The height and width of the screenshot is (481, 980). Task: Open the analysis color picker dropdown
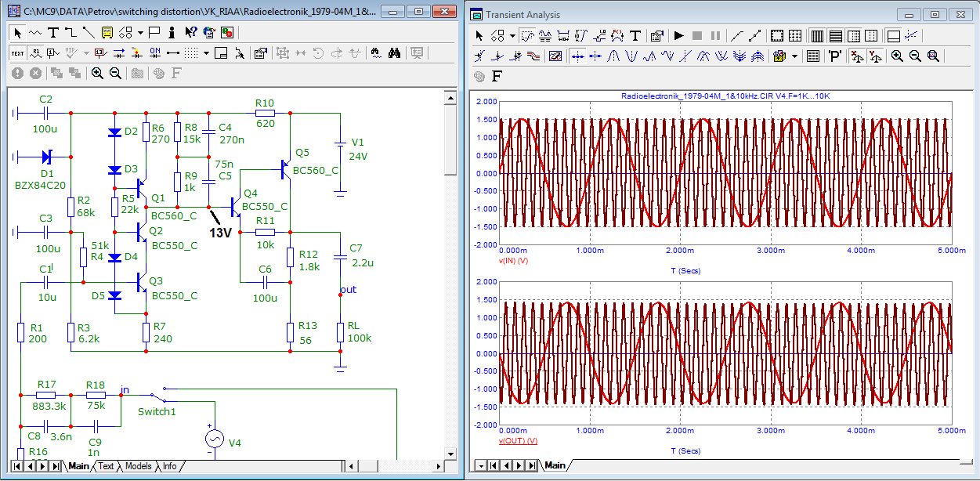[795, 56]
